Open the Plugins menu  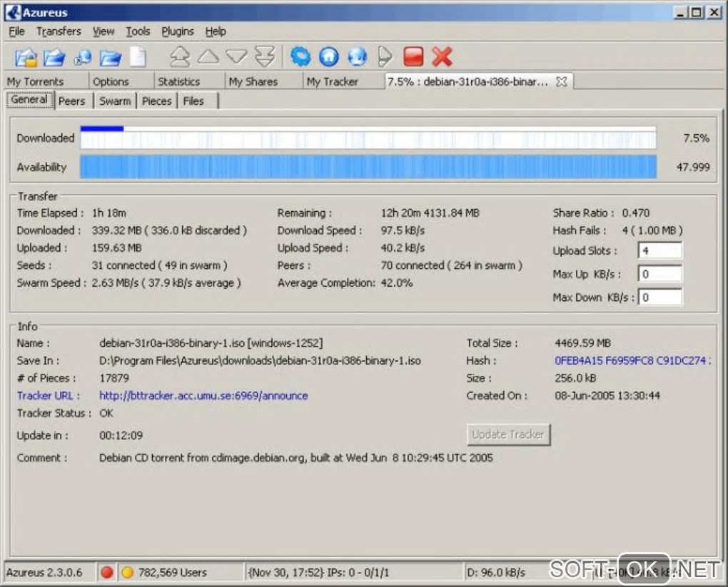pos(178,31)
